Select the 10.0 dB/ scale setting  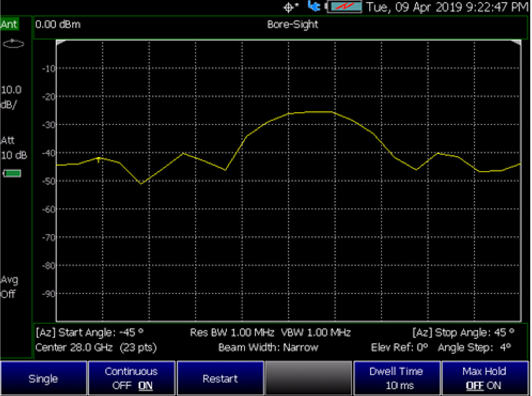point(11,97)
